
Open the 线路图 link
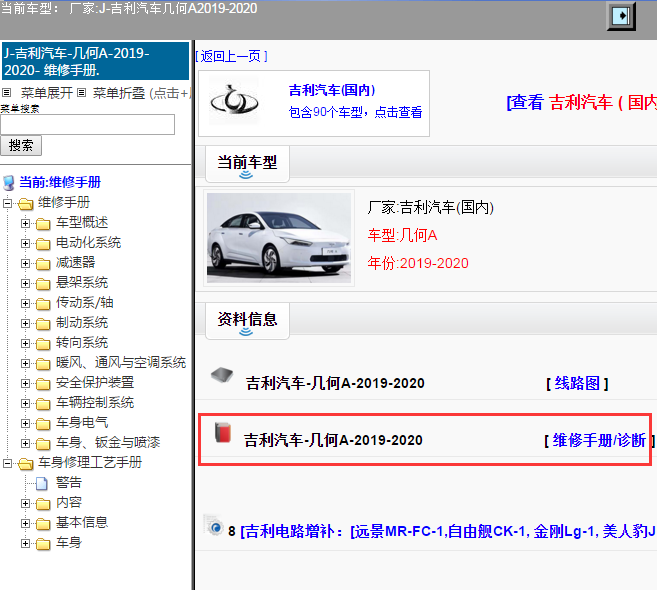click(577, 383)
